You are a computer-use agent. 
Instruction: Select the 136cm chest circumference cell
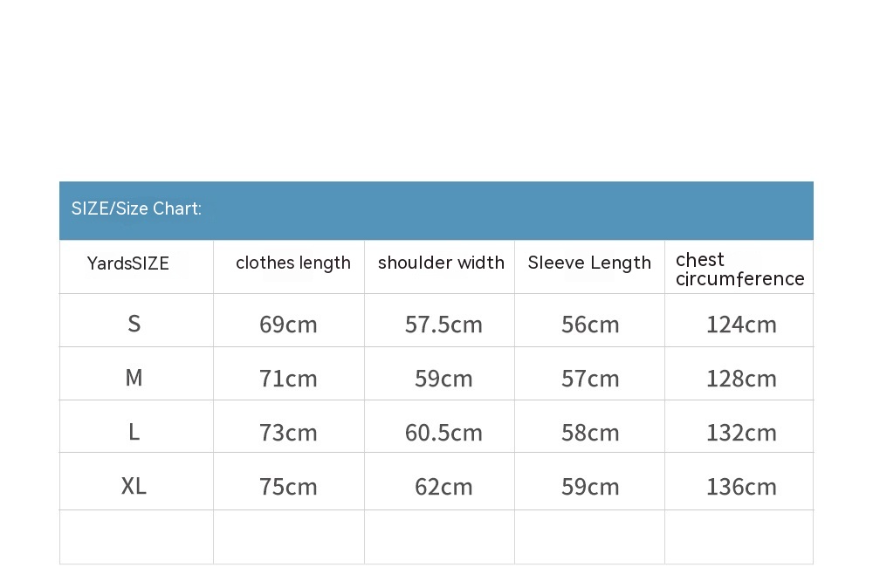click(741, 487)
